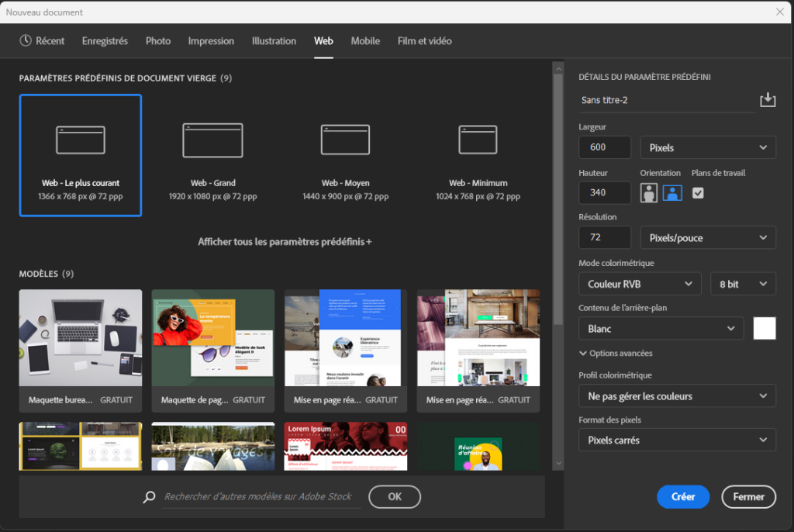This screenshot has height=532, width=794.
Task: Click the Adobe Stock search magnifier icon
Action: click(150, 497)
